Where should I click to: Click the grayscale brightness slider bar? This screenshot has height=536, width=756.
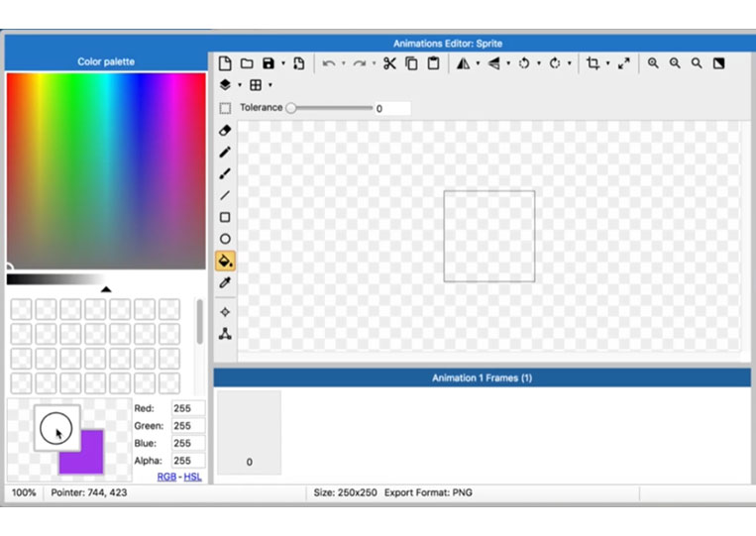coord(55,279)
